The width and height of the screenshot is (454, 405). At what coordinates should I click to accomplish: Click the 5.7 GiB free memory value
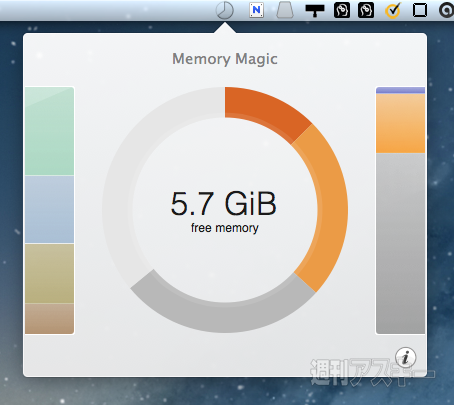(224, 203)
